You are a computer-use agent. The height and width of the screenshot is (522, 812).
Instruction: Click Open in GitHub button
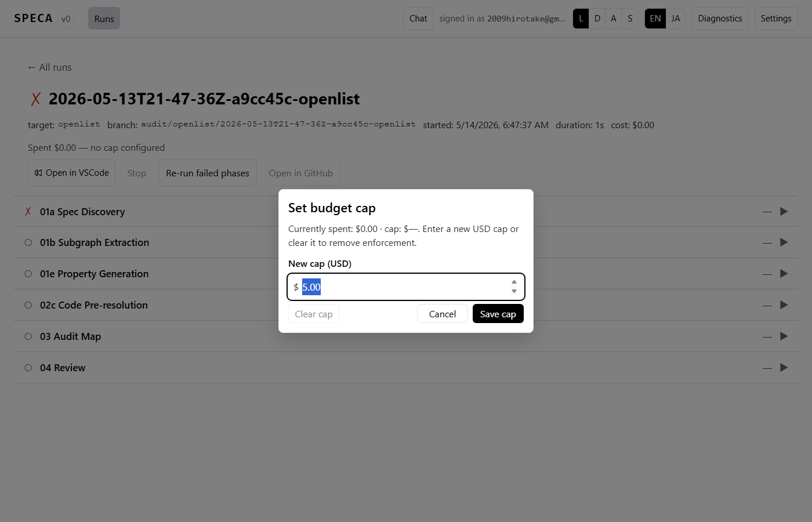click(301, 173)
